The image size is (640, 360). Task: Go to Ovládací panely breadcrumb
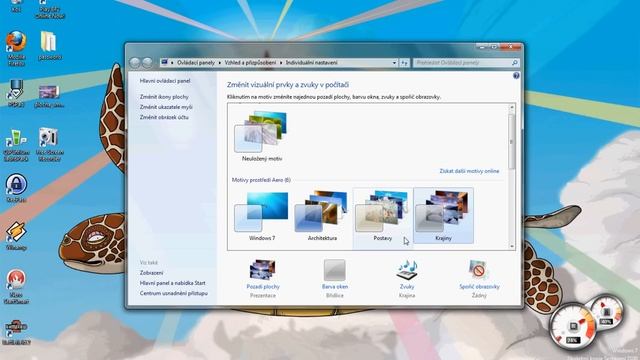click(196, 63)
